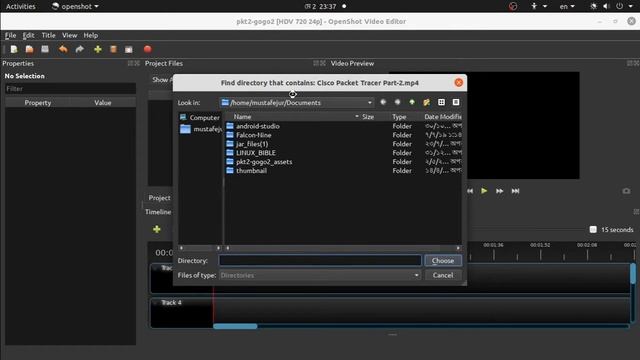This screenshot has height=360, width=640.
Task: Click the preview Fast Forward button
Action: point(500,191)
